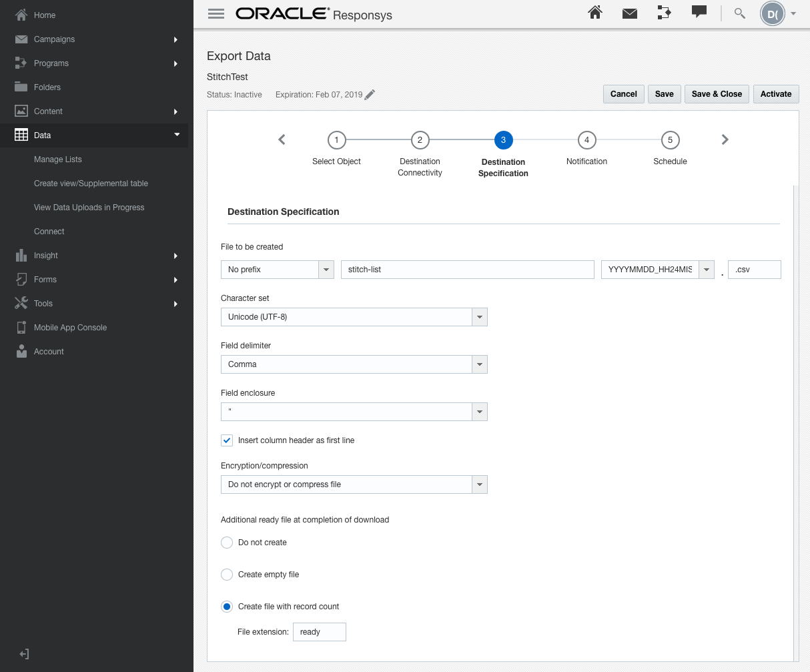Open the Field delimiter dropdown
Screen dimensions: 810x672
pos(479,364)
